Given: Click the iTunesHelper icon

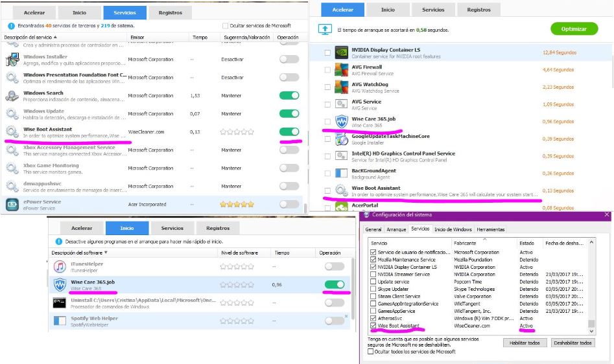Looking at the screenshot, I should click(x=60, y=267).
